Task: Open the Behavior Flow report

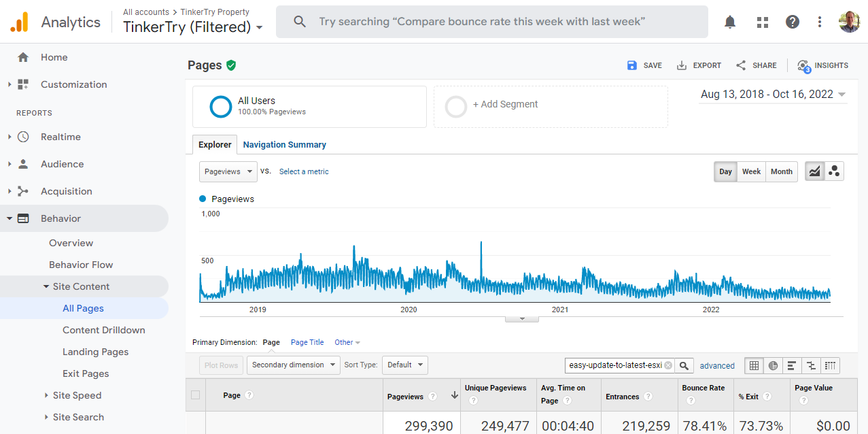Action: point(81,265)
